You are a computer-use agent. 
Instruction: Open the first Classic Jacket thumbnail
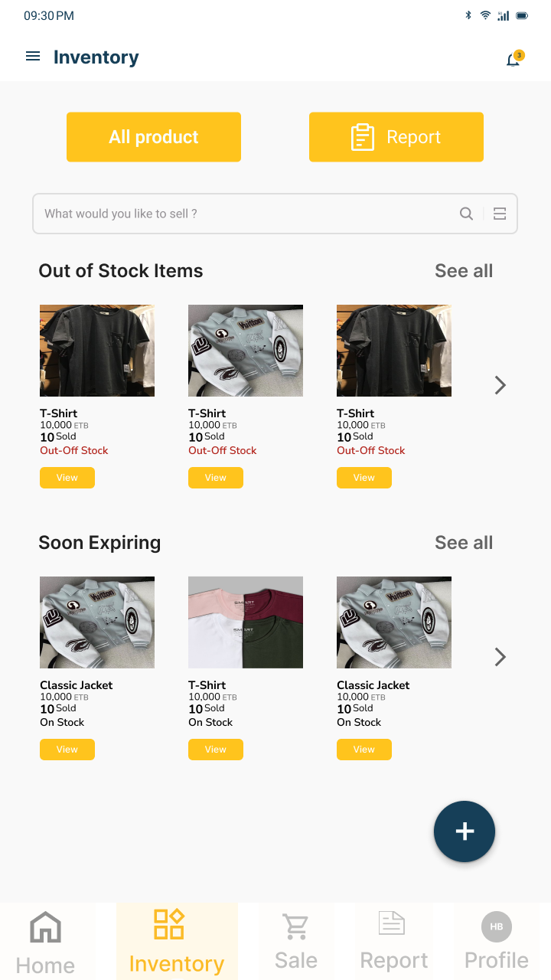(97, 622)
